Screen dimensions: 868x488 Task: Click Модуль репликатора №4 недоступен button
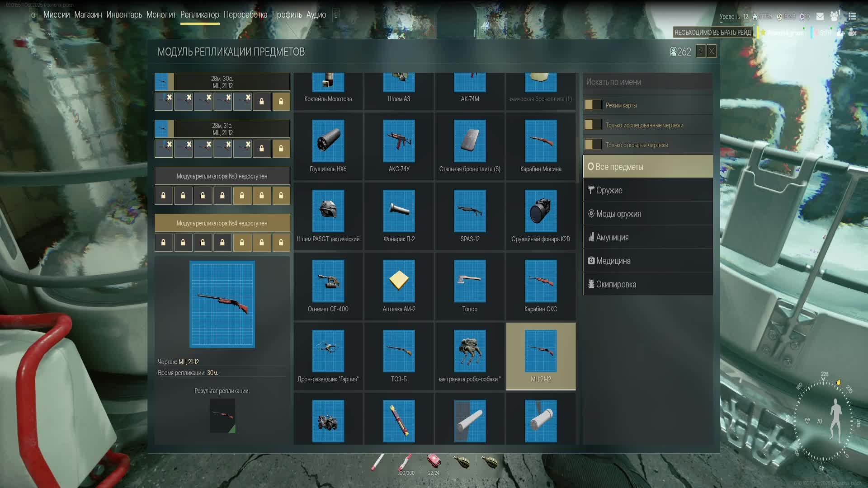[222, 223]
